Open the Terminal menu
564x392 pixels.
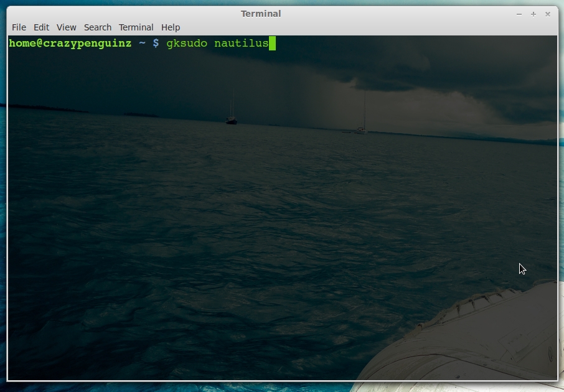coord(136,27)
